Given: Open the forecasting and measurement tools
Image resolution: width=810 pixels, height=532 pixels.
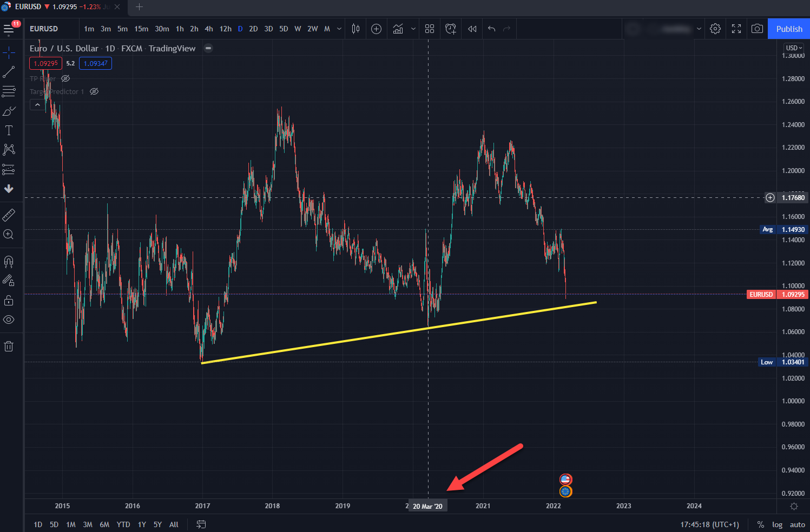Looking at the screenshot, I should click(9, 169).
